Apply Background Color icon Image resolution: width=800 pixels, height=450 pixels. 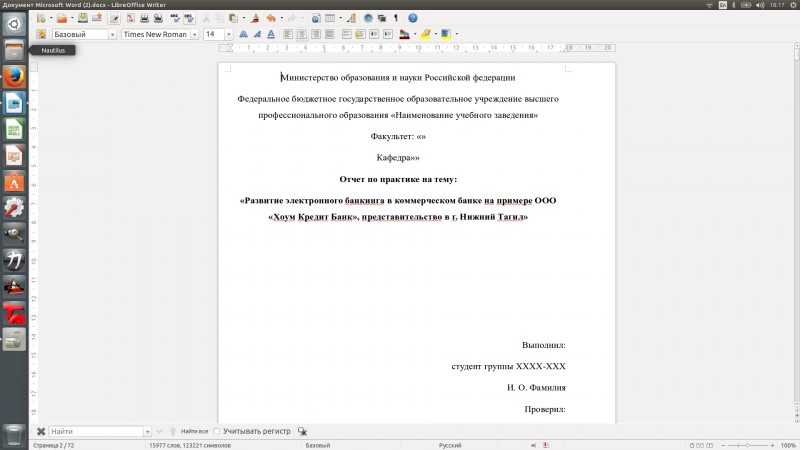445,34
